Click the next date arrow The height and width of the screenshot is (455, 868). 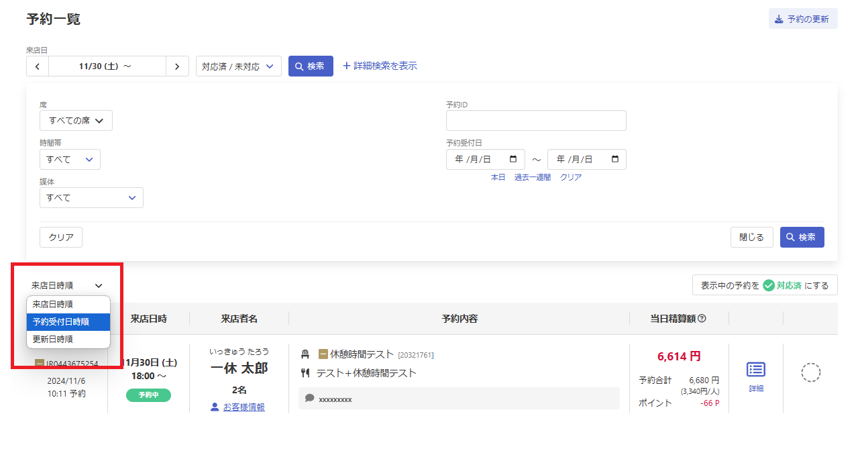[177, 66]
